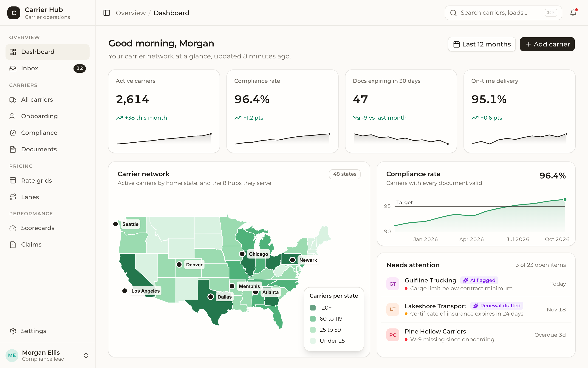588x368 pixels.
Task: Select the Newark hub marker
Action: (x=293, y=260)
